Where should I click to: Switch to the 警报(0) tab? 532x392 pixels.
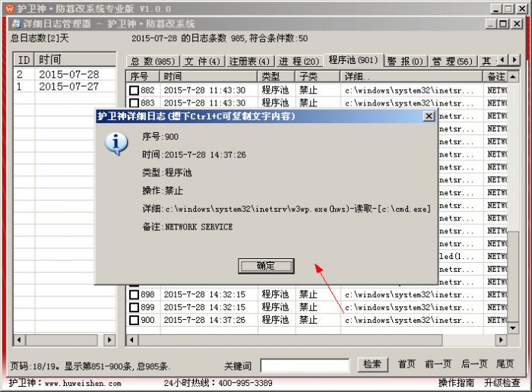coord(405,62)
